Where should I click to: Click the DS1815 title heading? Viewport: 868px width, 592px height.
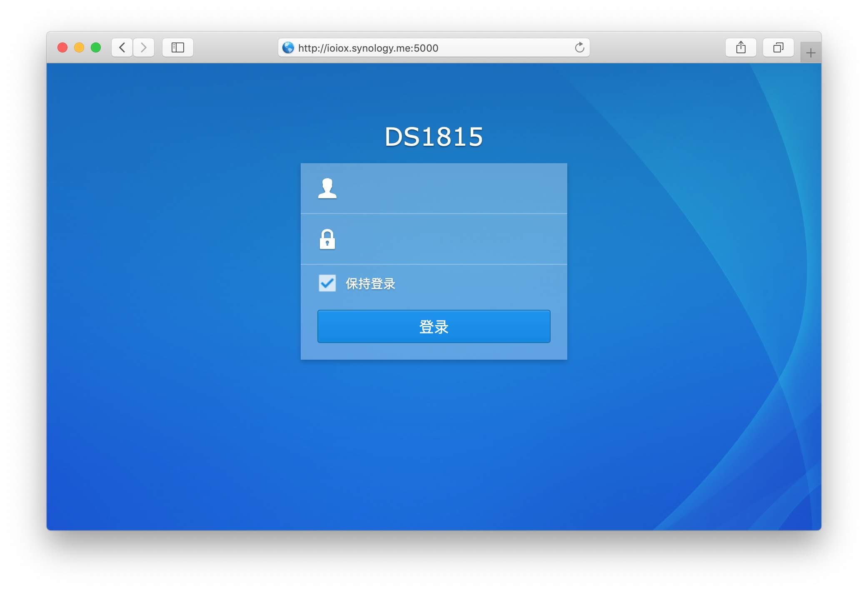click(x=434, y=137)
